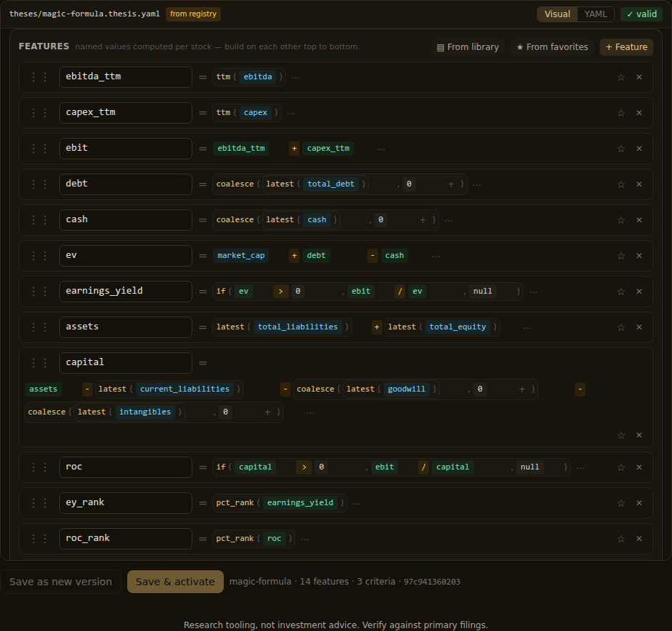672x631 pixels.
Task: Edit the earnings_yield name field
Action: coord(126,292)
